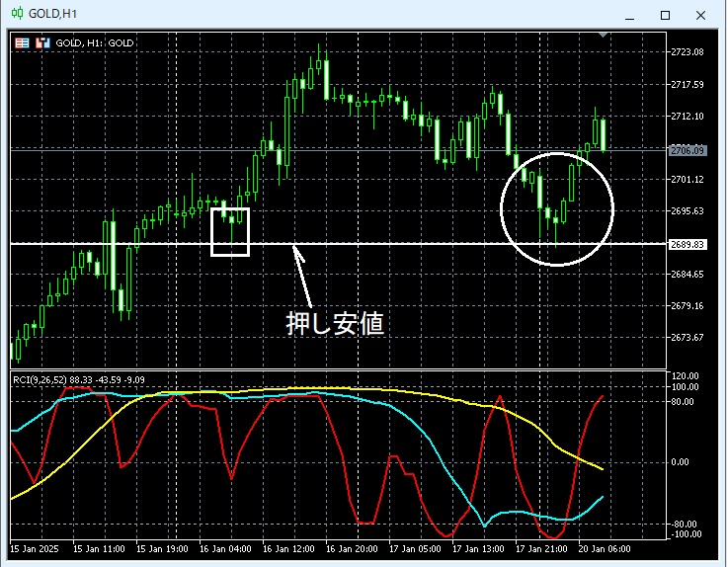Click the 2712.10 price axis label
The image size is (728, 567).
[688, 117]
